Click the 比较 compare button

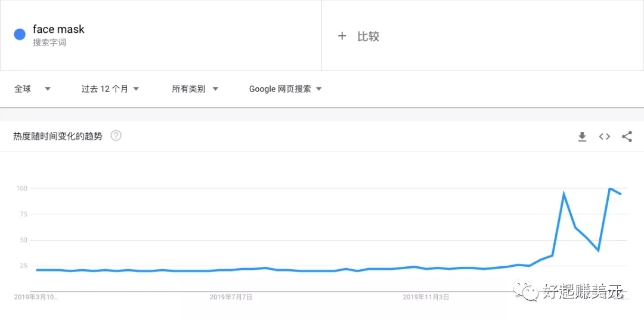[x=368, y=36]
